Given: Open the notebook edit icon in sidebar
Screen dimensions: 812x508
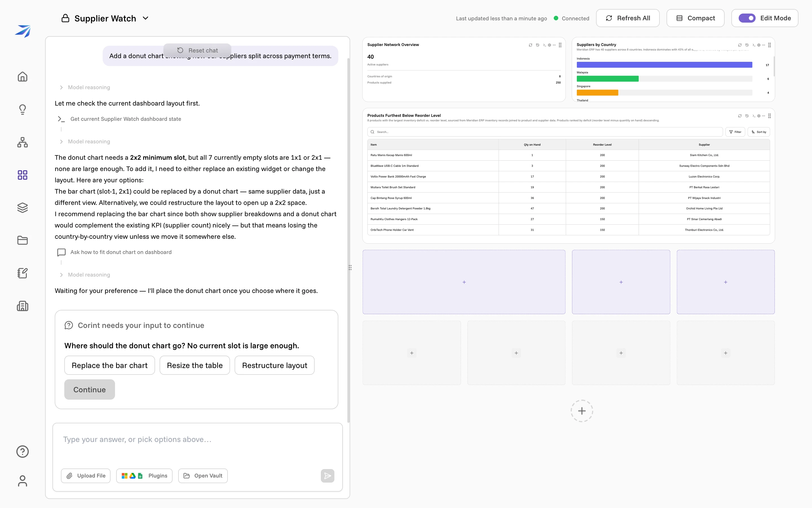Looking at the screenshot, I should click(23, 273).
